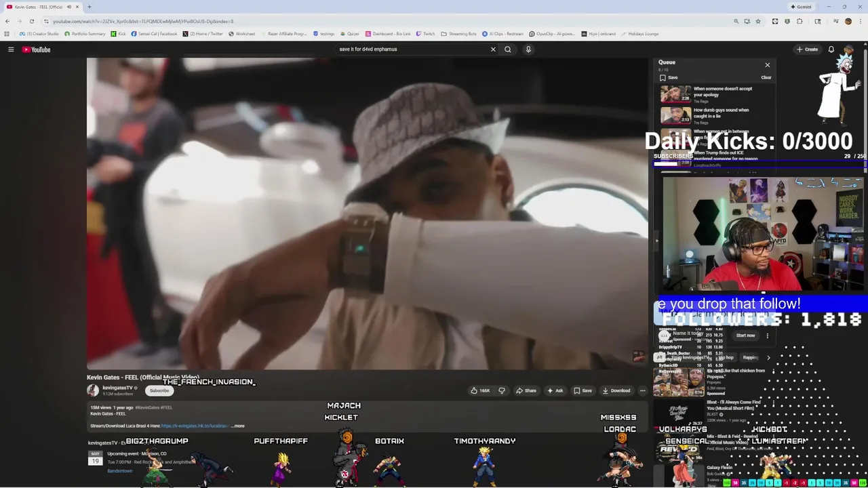This screenshot has height=488, width=868.
Task: Save video using the Save button
Action: point(583,390)
